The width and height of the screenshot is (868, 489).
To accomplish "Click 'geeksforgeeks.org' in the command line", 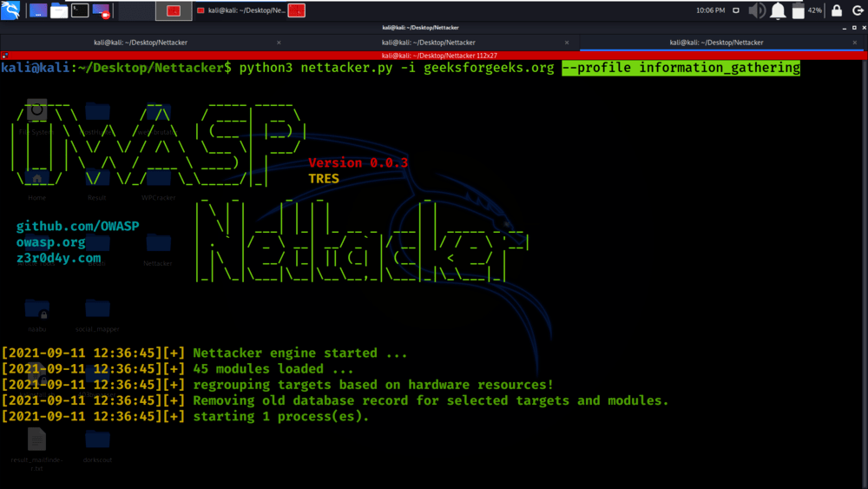I will [x=489, y=68].
